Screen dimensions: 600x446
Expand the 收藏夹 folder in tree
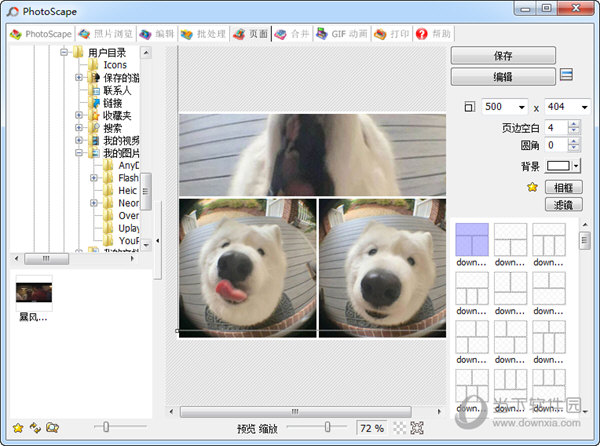pyautogui.click(x=79, y=116)
